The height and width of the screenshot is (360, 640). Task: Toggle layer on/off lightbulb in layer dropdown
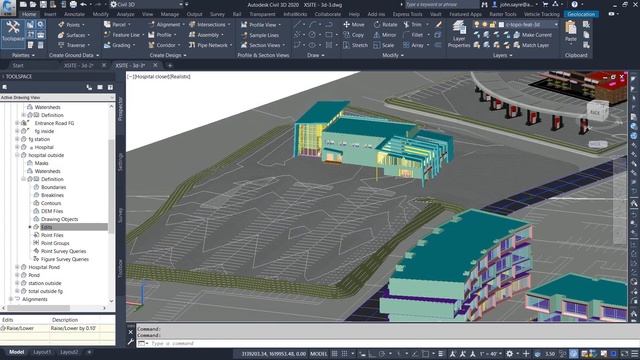(477, 24)
